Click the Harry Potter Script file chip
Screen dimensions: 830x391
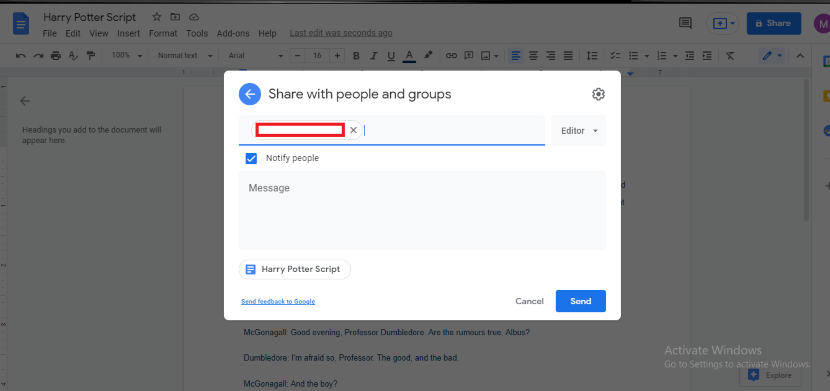coord(295,269)
